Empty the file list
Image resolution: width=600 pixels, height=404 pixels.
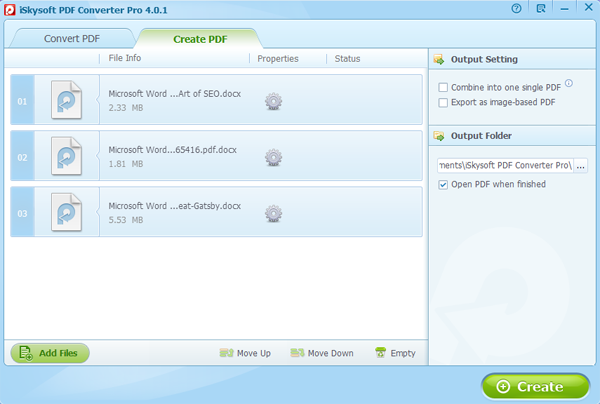click(x=395, y=353)
